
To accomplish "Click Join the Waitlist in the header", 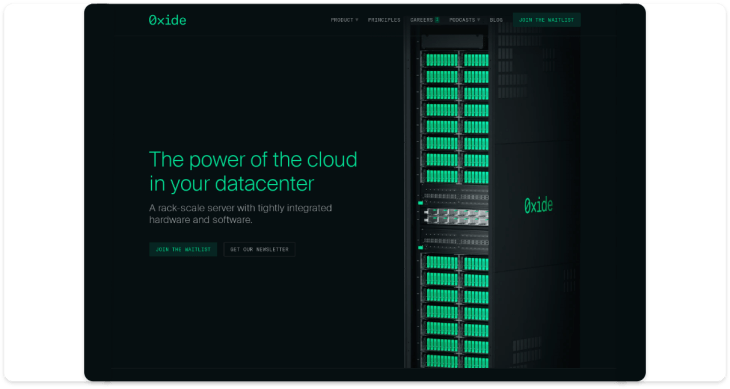I will coord(547,20).
